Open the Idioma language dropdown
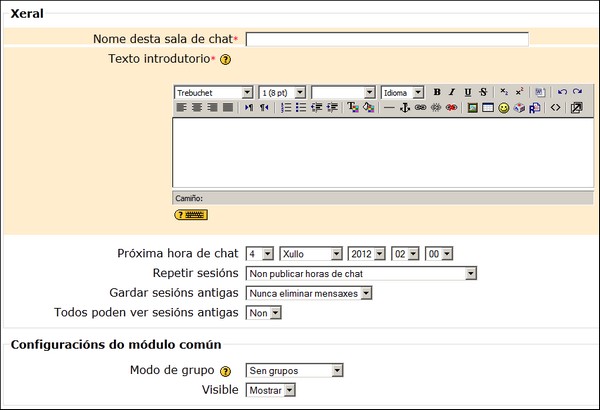The width and height of the screenshot is (600, 410). (402, 92)
